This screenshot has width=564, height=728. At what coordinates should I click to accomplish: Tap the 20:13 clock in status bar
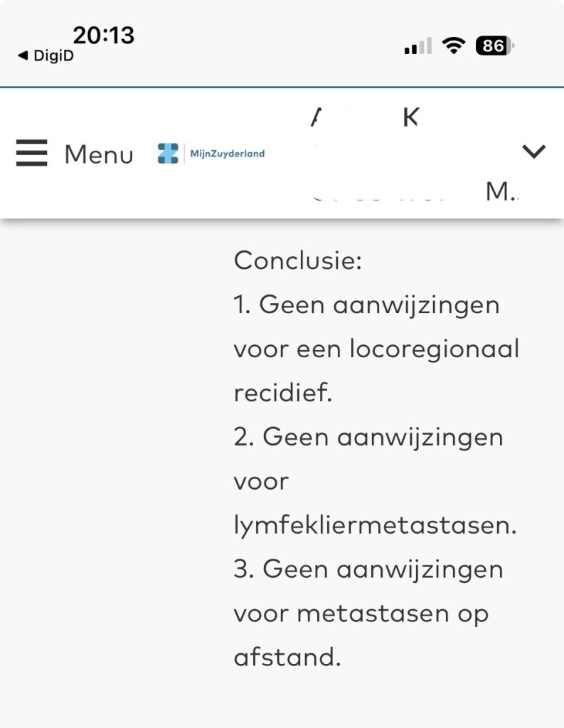104,36
